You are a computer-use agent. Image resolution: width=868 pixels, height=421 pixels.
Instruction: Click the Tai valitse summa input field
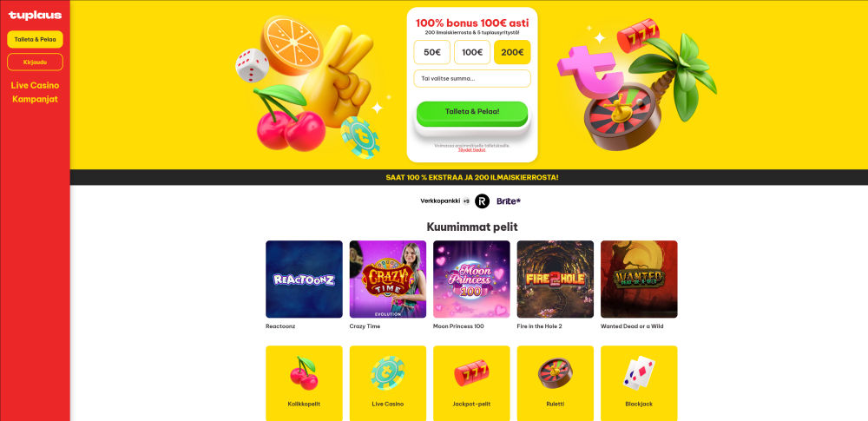coord(472,79)
